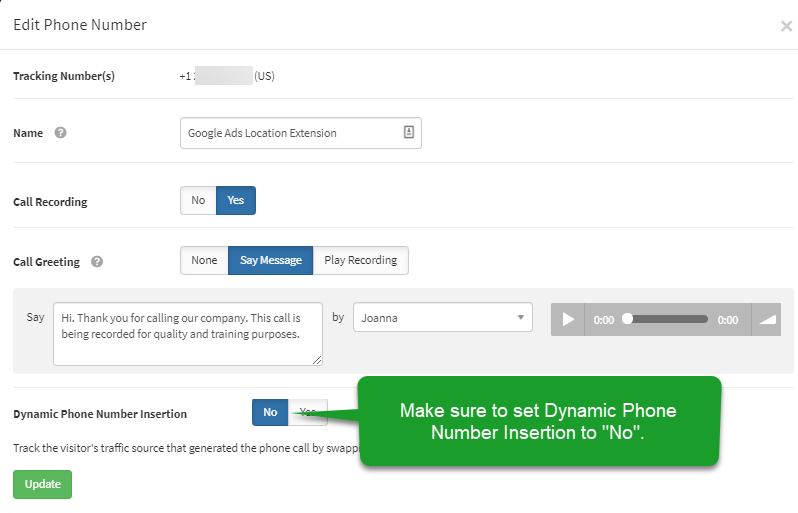This screenshot has height=513, width=798.
Task: Click the audio progress slider handle
Action: coord(628,319)
